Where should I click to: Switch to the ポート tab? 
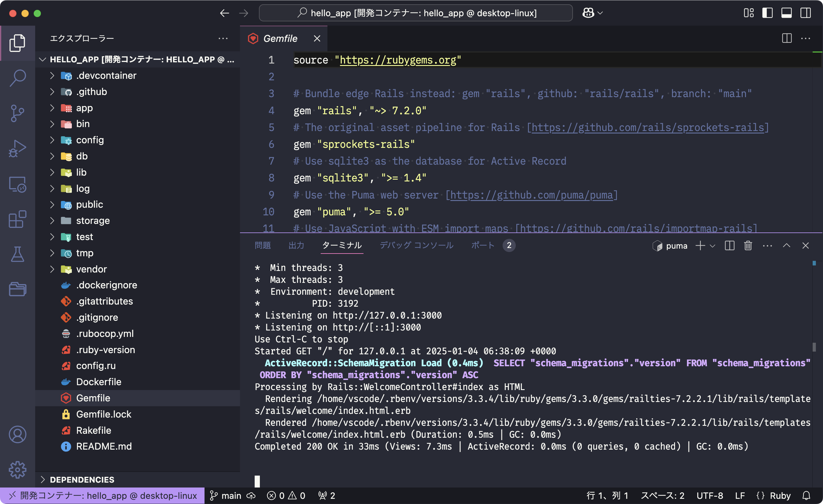(x=482, y=245)
